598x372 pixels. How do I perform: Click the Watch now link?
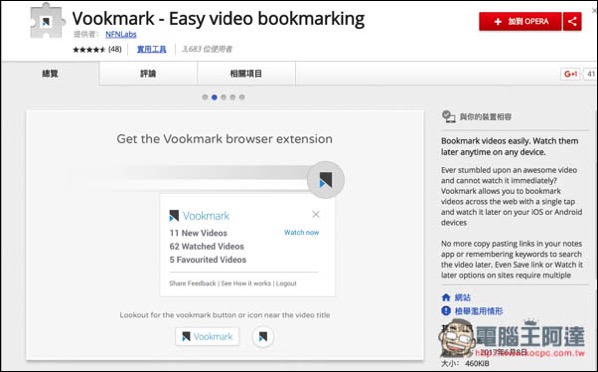(x=301, y=232)
